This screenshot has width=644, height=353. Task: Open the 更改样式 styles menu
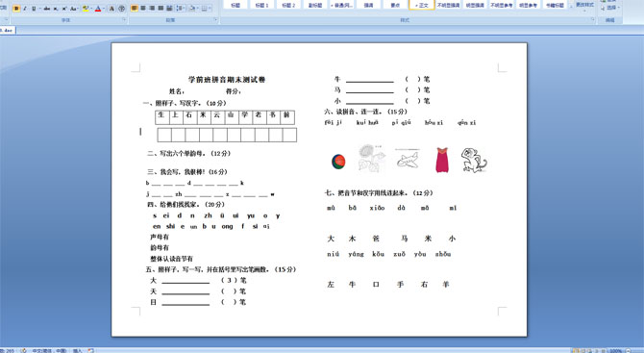tap(584, 6)
